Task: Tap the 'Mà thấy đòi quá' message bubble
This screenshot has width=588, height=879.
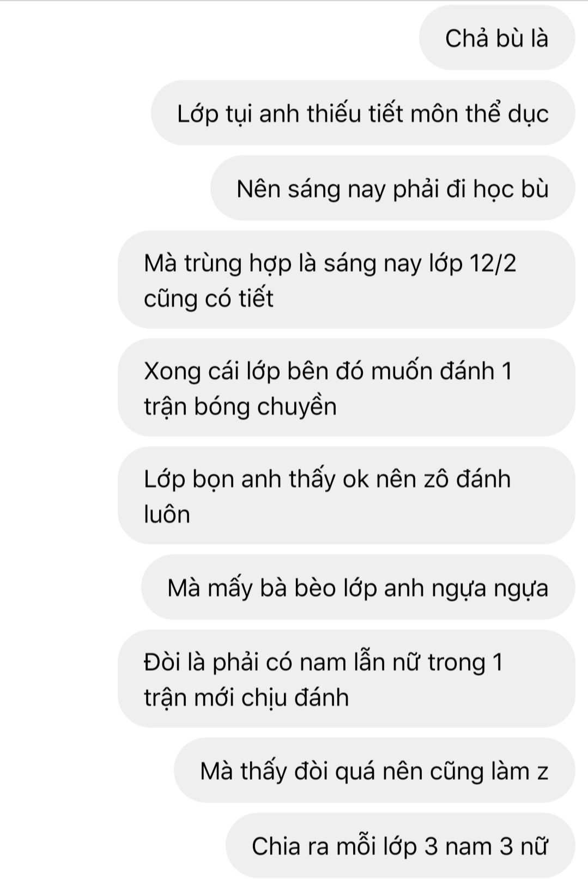Action: (x=374, y=771)
